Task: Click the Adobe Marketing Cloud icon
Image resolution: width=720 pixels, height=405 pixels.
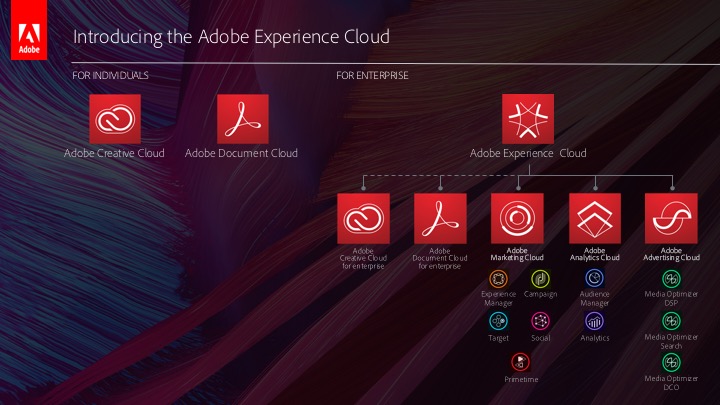Action: click(518, 218)
